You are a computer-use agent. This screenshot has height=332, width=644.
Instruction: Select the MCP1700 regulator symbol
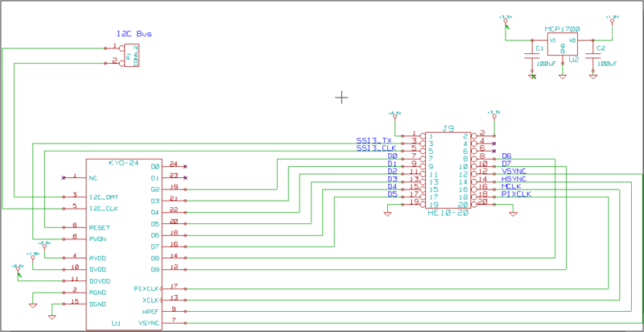point(562,44)
